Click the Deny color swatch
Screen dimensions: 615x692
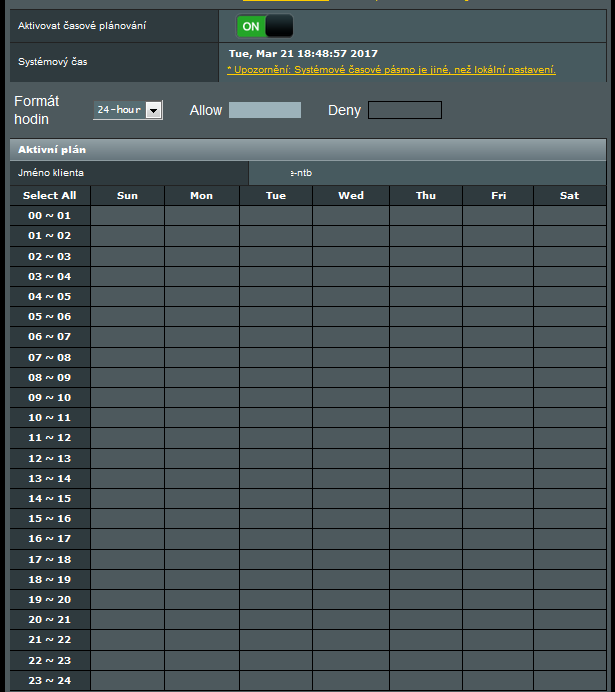(x=404, y=110)
